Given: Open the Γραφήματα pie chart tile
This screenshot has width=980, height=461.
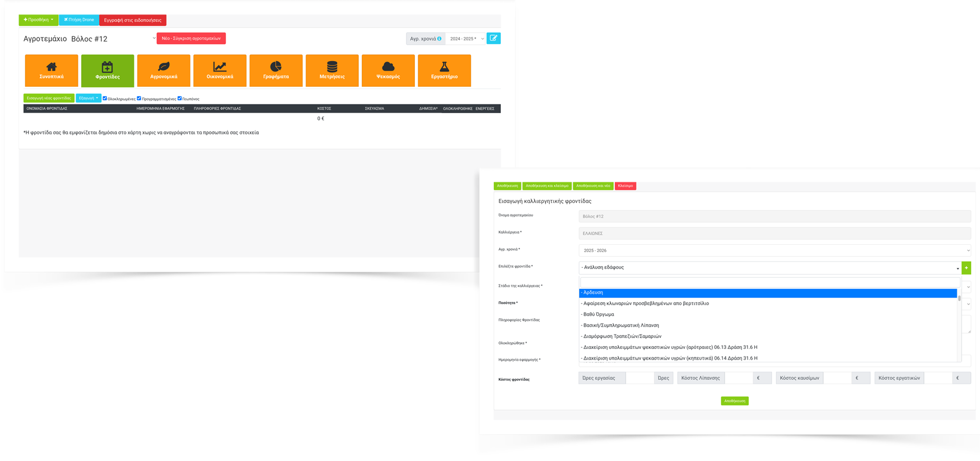Looking at the screenshot, I should coord(276,71).
